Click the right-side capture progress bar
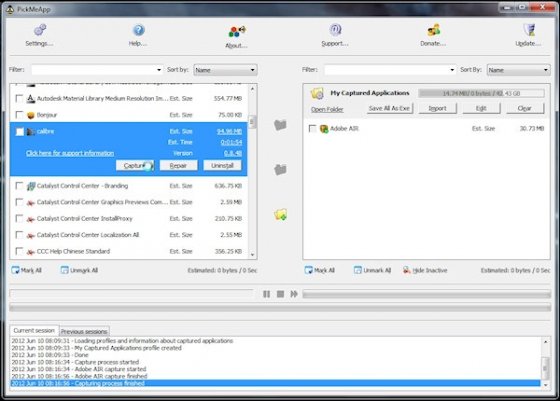560x401 pixels. tap(426, 294)
